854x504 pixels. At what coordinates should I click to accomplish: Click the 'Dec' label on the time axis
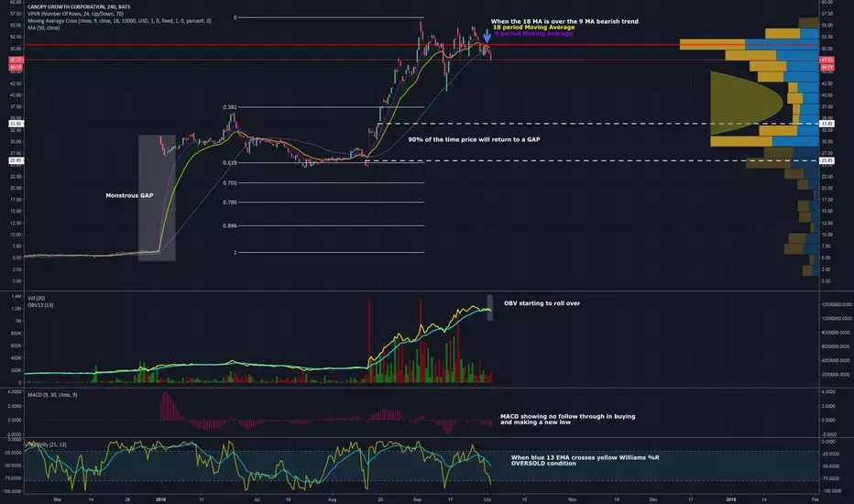coord(653,499)
